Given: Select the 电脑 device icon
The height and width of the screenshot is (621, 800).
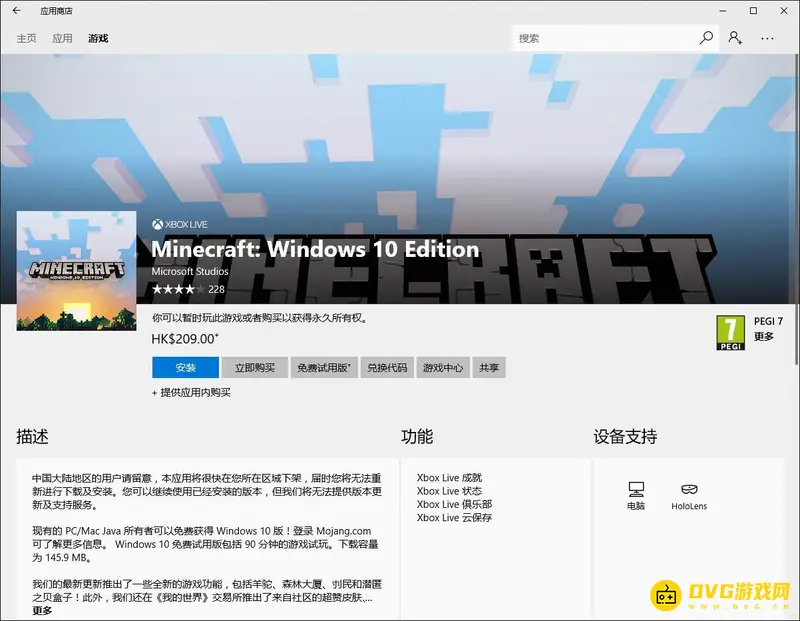Looking at the screenshot, I should click(x=636, y=490).
